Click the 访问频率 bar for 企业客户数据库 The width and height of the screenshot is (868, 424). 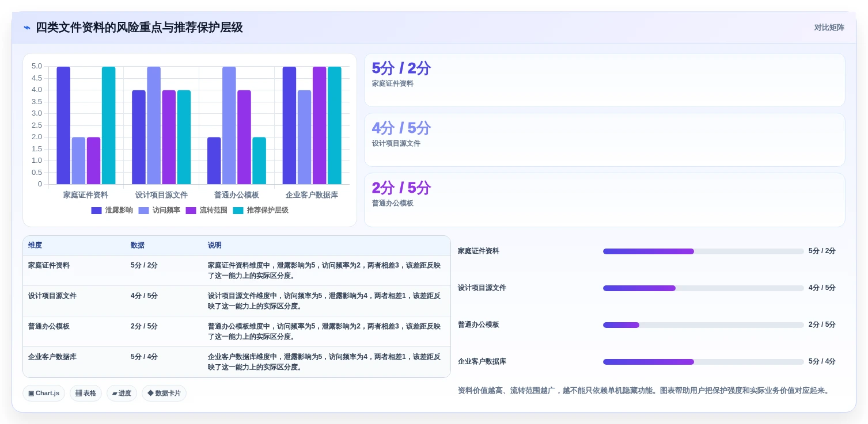click(x=304, y=137)
